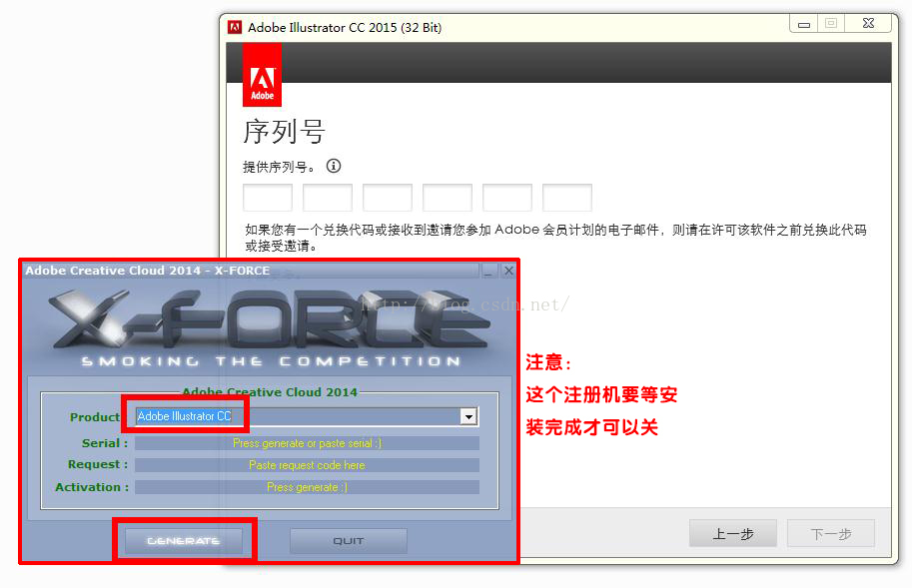Click the keygen Serial field
912x588 pixels.
coord(307,443)
